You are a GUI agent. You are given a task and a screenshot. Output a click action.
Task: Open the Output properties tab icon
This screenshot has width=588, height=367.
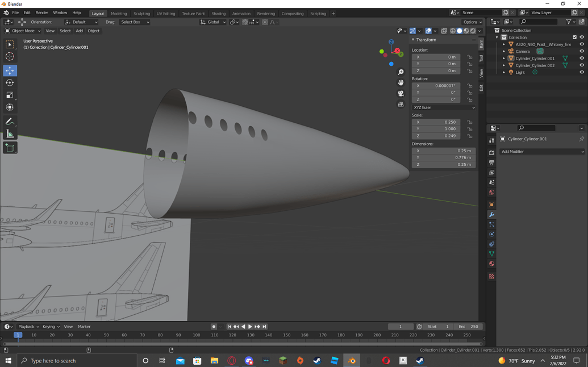491,162
